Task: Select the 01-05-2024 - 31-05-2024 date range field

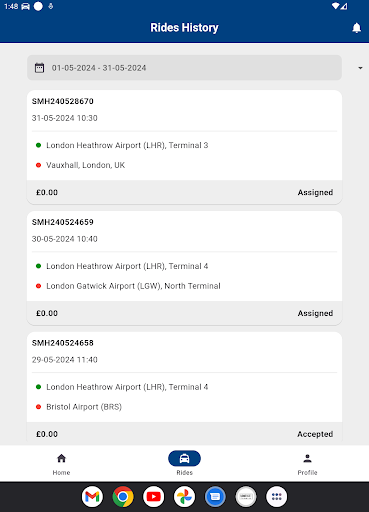Action: coord(184,68)
